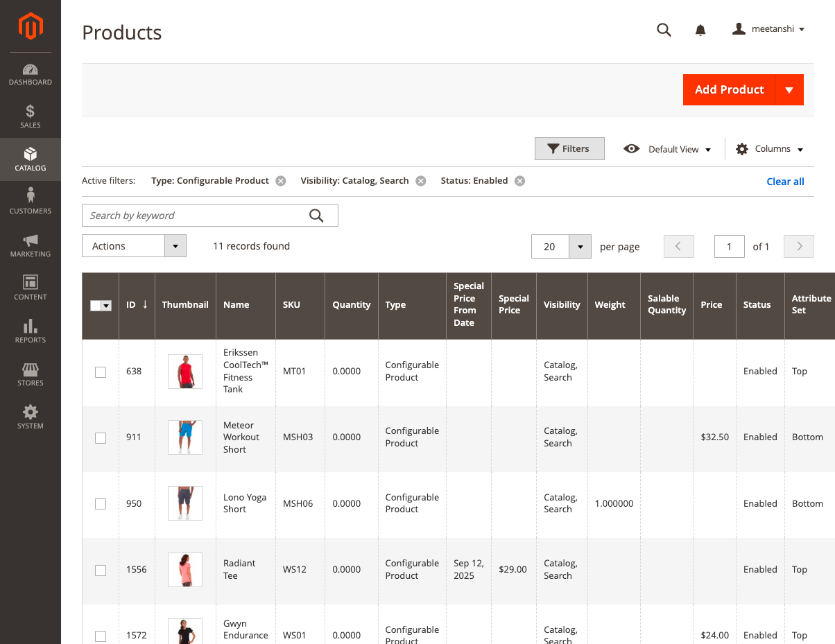Go to next page arrow
The image size is (835, 644).
point(799,246)
